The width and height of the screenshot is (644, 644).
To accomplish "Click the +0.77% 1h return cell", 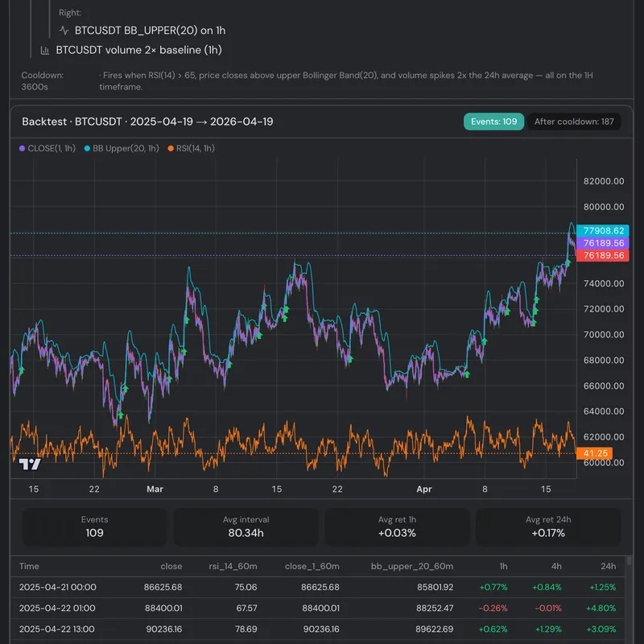I will [x=493, y=588].
